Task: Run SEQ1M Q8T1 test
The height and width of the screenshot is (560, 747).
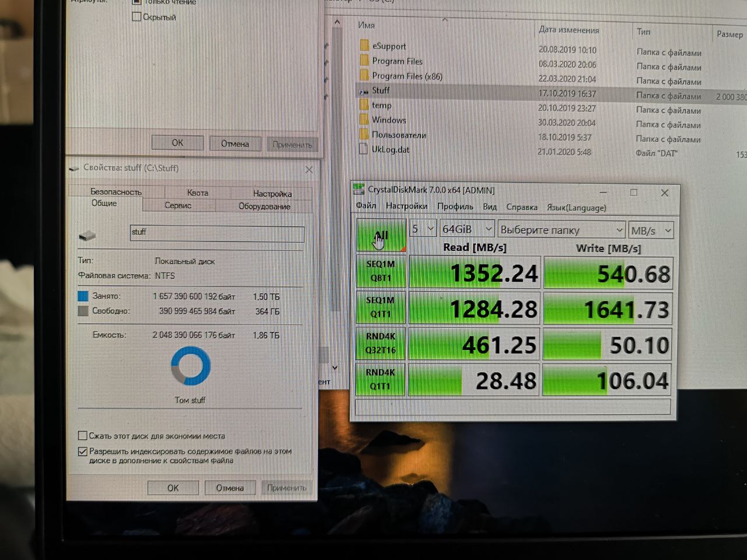Action: pos(381,271)
